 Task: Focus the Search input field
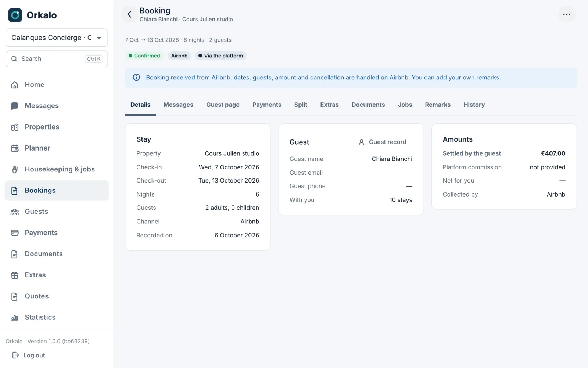coord(57,59)
